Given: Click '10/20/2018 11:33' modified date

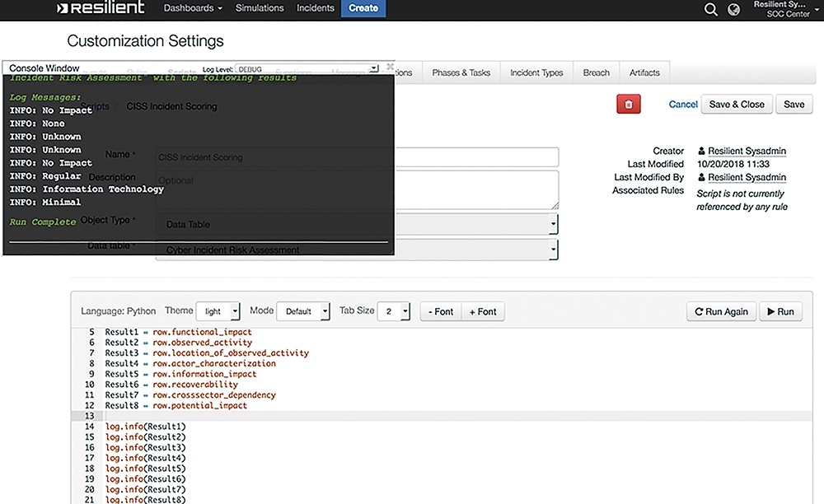Looking at the screenshot, I should coord(733,164).
